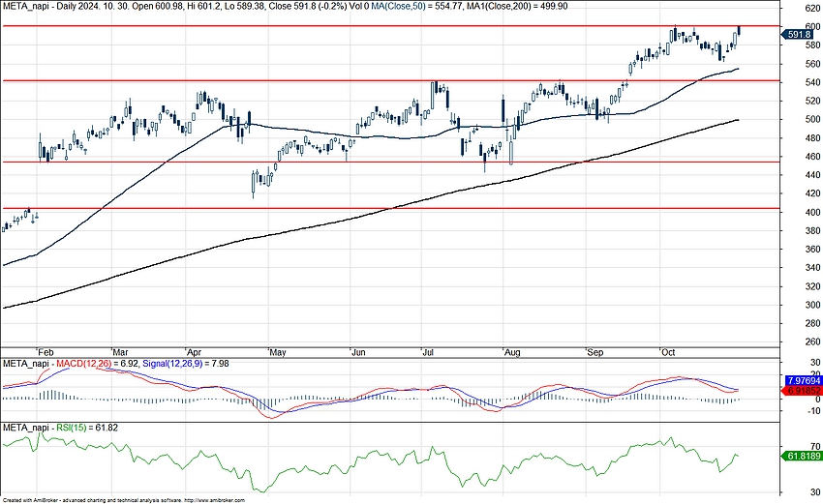Click the Mar label on the time axis
Viewport: 823px width, 504px height.
pos(121,352)
